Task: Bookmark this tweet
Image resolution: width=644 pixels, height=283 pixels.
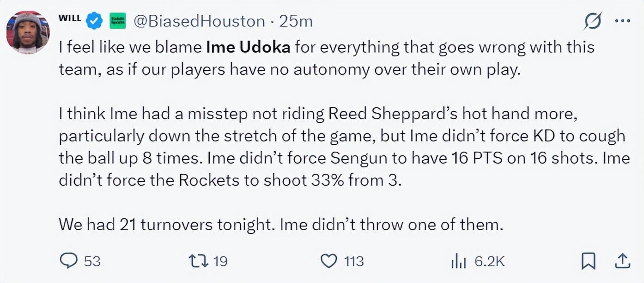Action: (x=588, y=261)
